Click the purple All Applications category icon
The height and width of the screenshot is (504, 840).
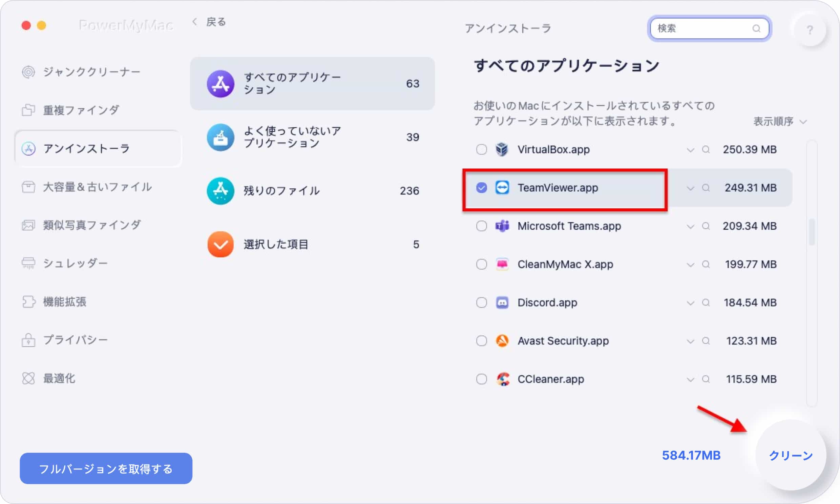pos(220,84)
